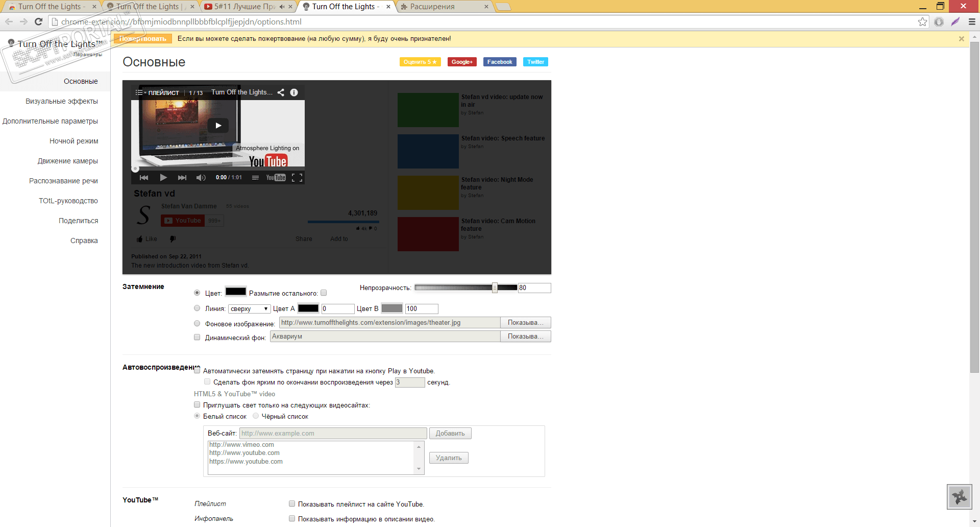Skip to previous video in player
This screenshot has width=980, height=527.
pos(144,178)
